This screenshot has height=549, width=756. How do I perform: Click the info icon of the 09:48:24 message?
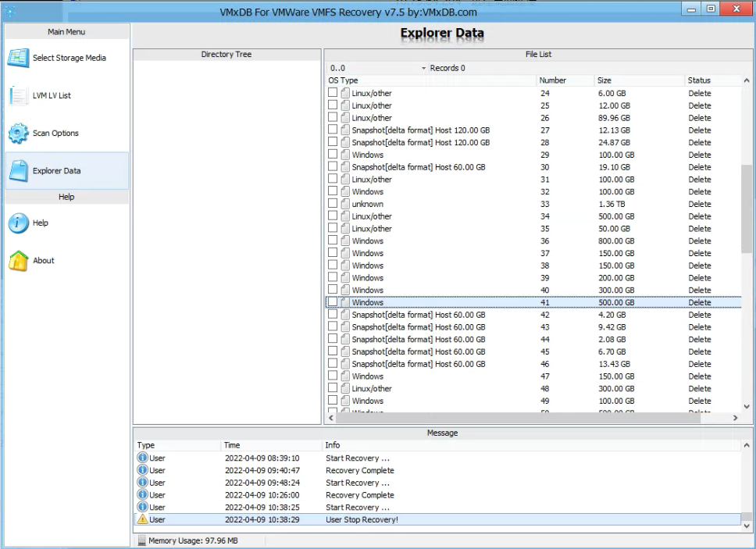click(x=142, y=483)
